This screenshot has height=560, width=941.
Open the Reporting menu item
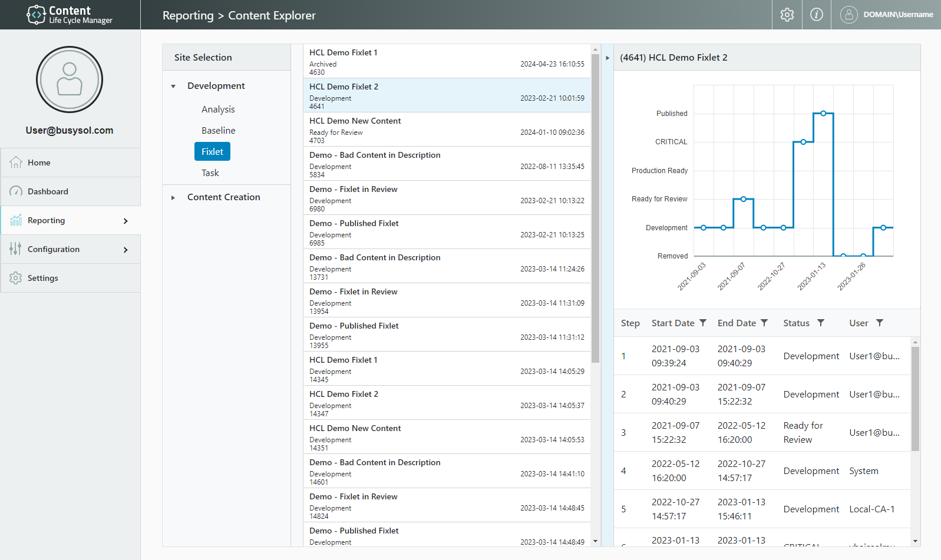click(71, 220)
